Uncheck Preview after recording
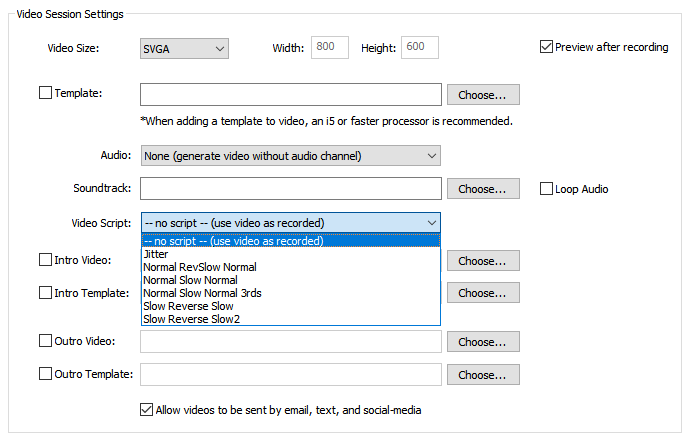 tap(546, 47)
